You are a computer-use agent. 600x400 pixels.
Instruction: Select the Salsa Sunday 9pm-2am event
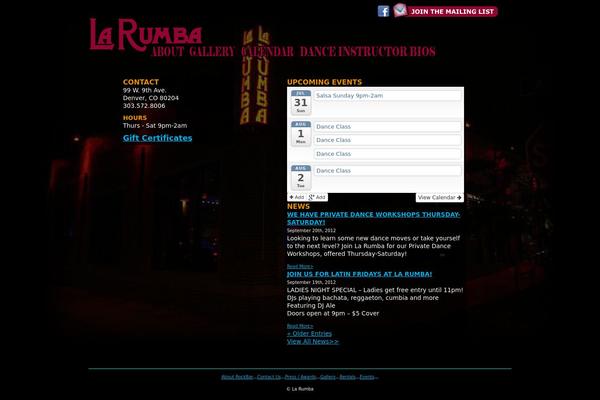(387, 96)
